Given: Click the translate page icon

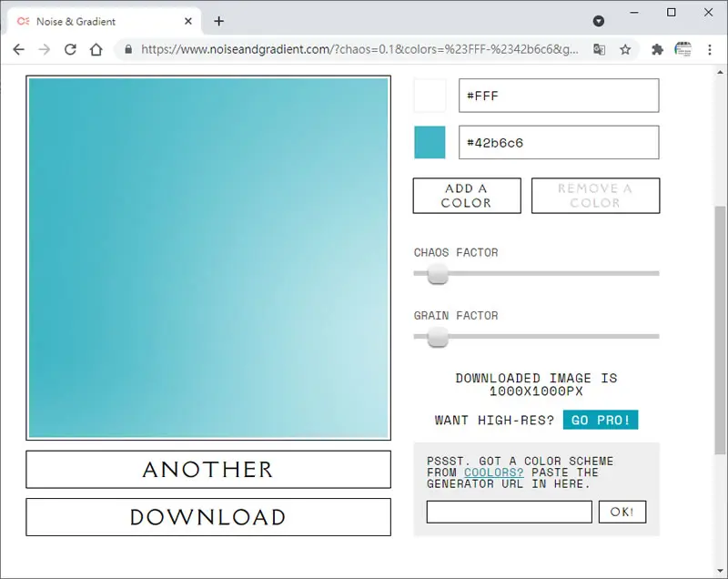Looking at the screenshot, I should tap(600, 49).
